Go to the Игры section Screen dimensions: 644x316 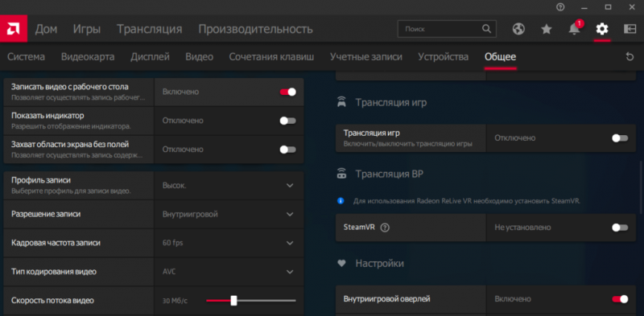point(87,29)
